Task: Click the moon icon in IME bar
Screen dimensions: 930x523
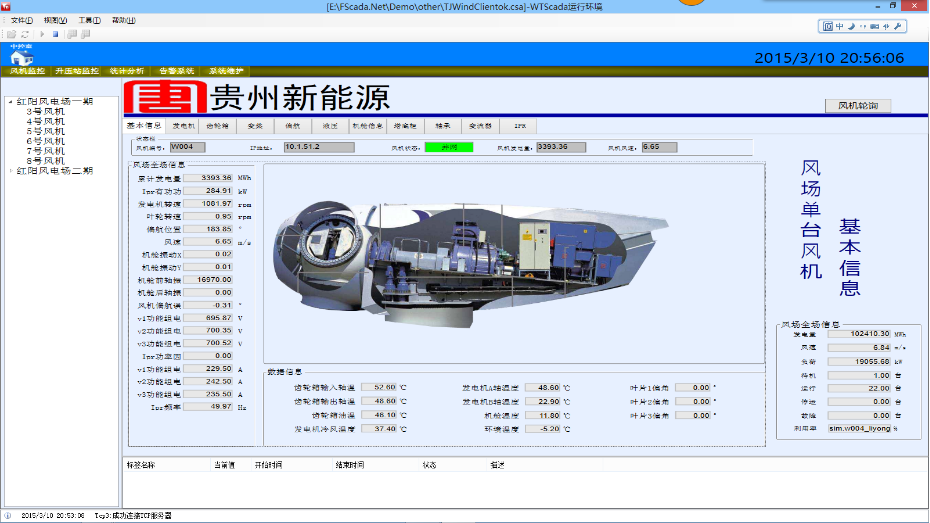Action: (x=851, y=26)
